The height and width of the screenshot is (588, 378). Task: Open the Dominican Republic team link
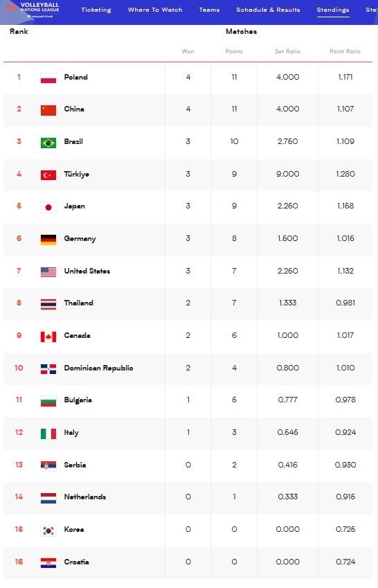(98, 368)
